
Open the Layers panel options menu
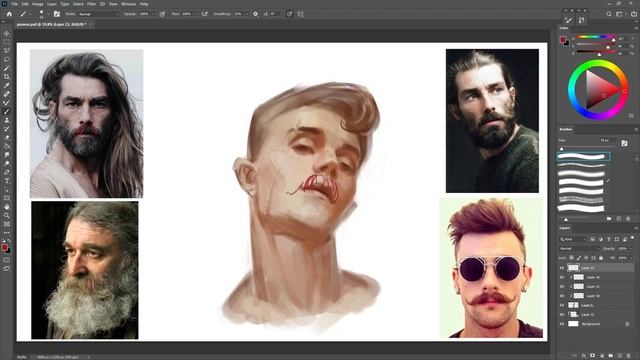click(636, 228)
